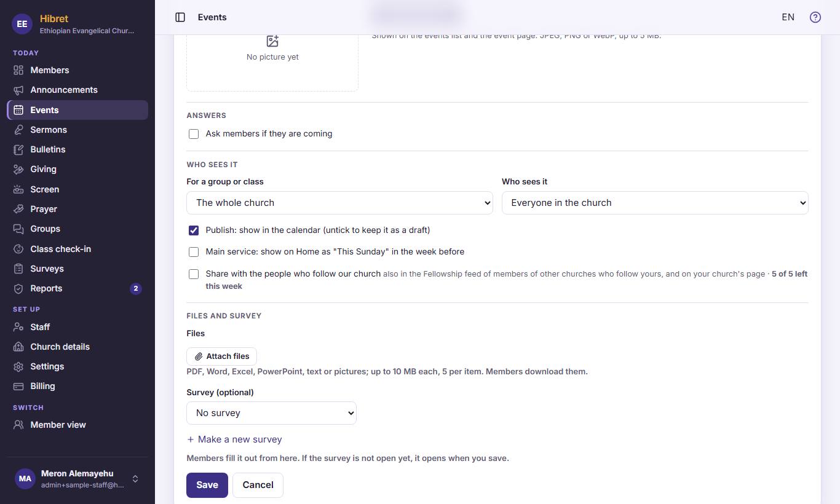
Task: Click the Billing card icon
Action: 18,386
